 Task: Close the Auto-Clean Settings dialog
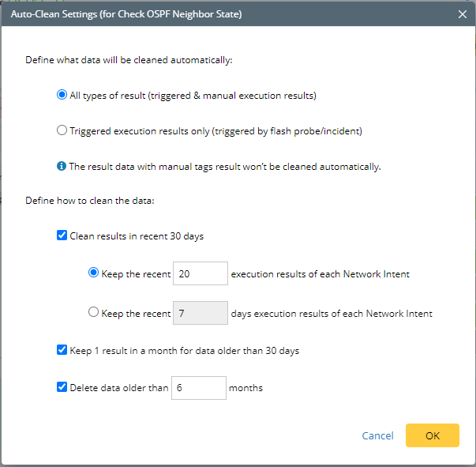pyautogui.click(x=462, y=14)
